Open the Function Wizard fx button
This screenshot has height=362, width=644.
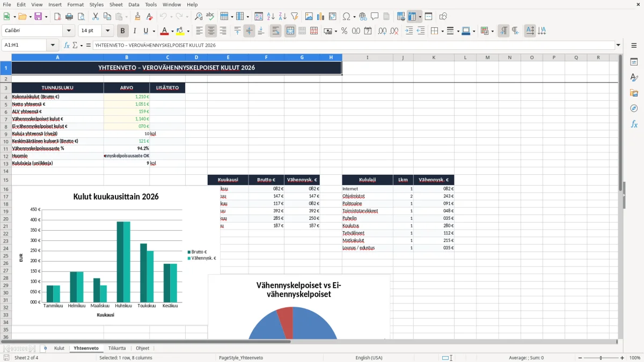click(67, 45)
